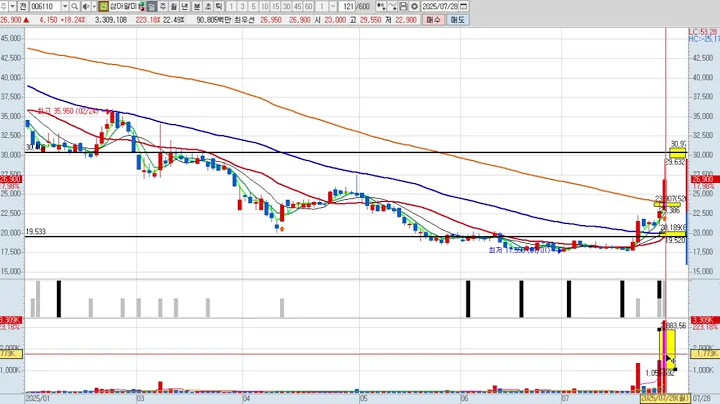Image resolution: width=720 pixels, height=404 pixels.
Task: Select the monthly (월) period button
Action: tap(174, 6)
